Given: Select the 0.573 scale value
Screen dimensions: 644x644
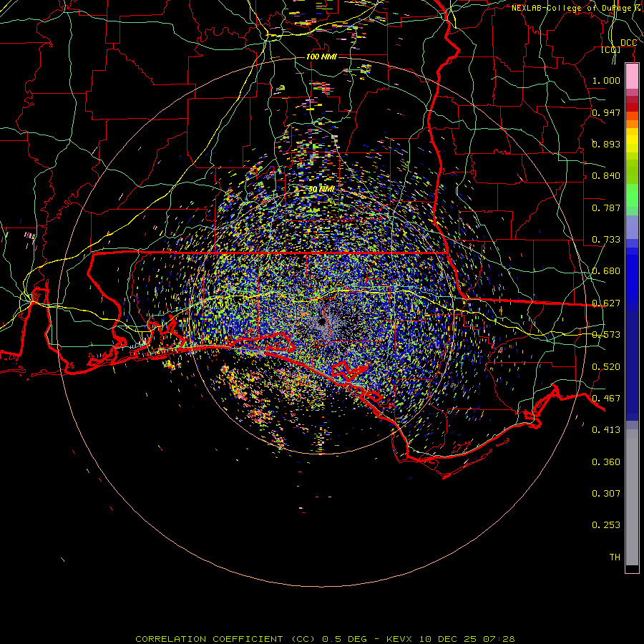Looking at the screenshot, I should pos(606,335).
